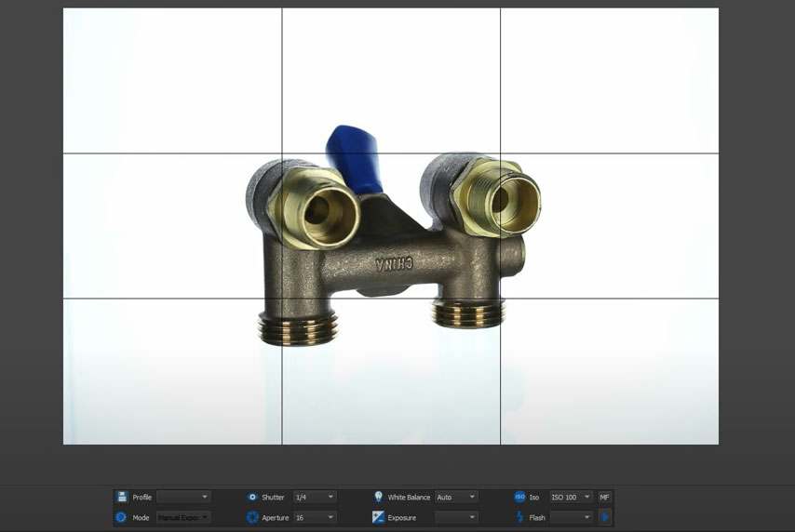Click the blue valve handle in preview

[353, 158]
